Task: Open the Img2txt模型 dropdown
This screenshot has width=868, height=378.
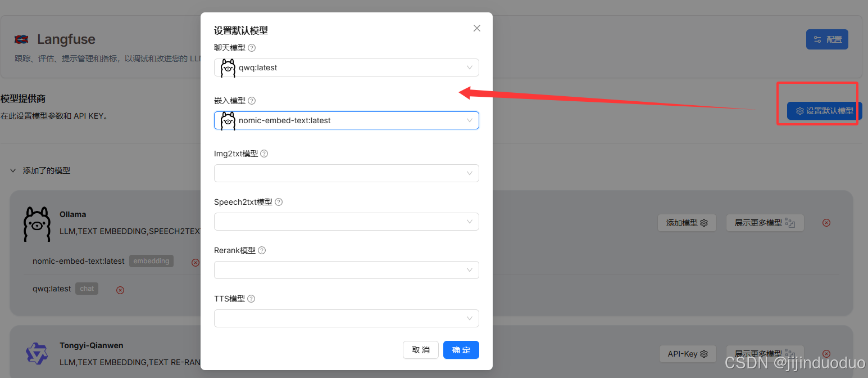Action: tap(347, 173)
